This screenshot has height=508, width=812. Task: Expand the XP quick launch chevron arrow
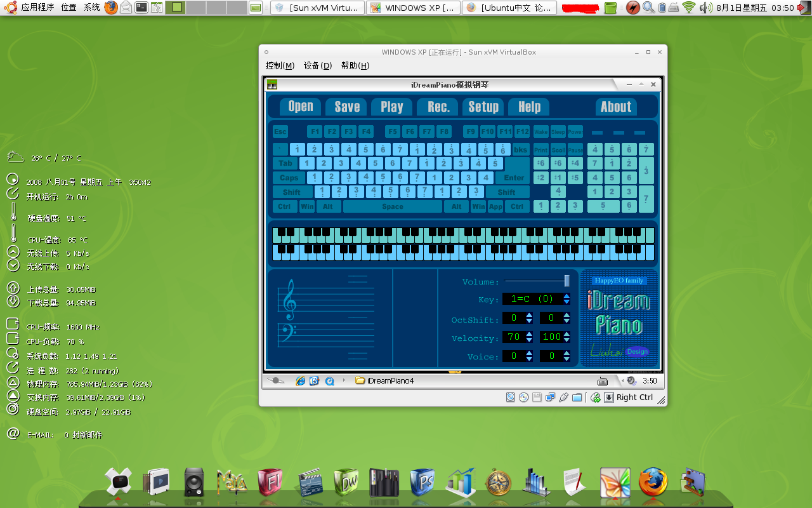tap(344, 380)
